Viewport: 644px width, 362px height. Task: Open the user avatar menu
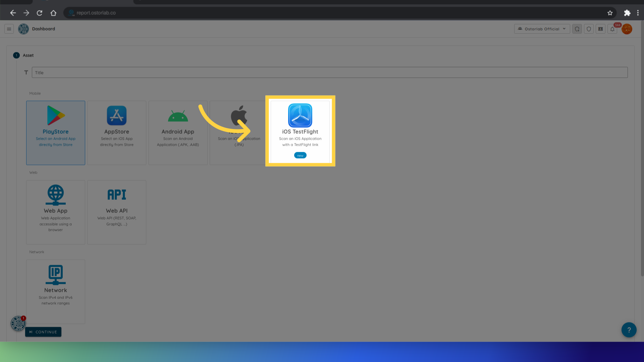(627, 29)
